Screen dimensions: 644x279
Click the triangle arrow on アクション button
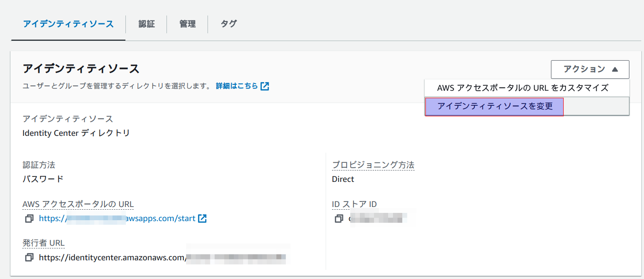click(x=615, y=69)
